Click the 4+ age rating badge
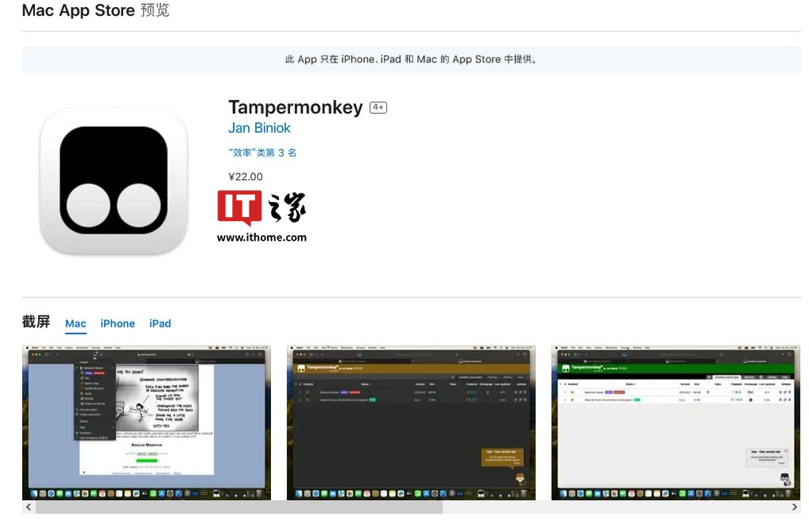The width and height of the screenshot is (809, 532). (x=378, y=107)
